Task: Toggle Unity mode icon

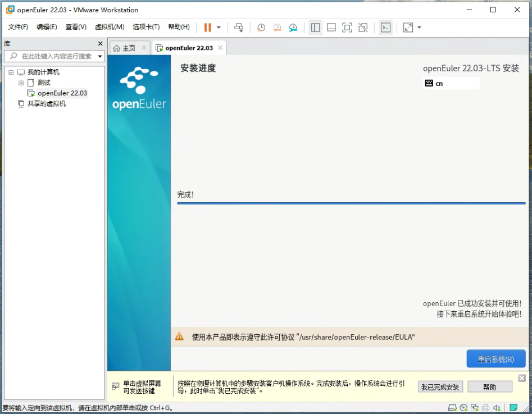Action: [363, 28]
